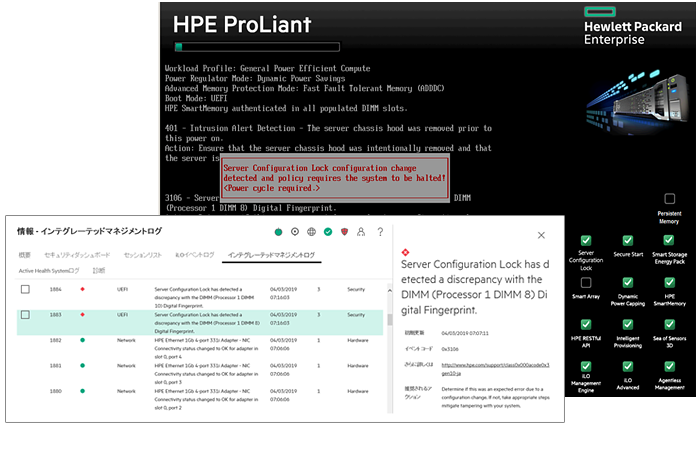The height and width of the screenshot is (460, 700).
Task: Click Hardware category of entry 1882
Action: click(358, 340)
